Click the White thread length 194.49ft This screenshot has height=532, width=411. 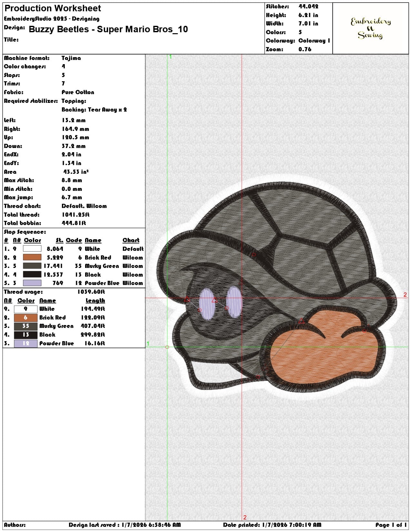(93, 309)
